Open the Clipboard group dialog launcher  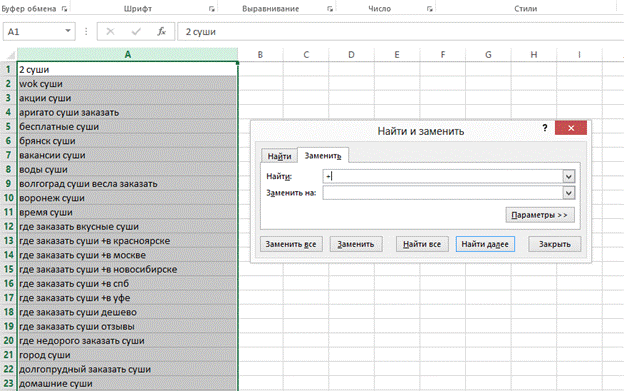click(64, 9)
